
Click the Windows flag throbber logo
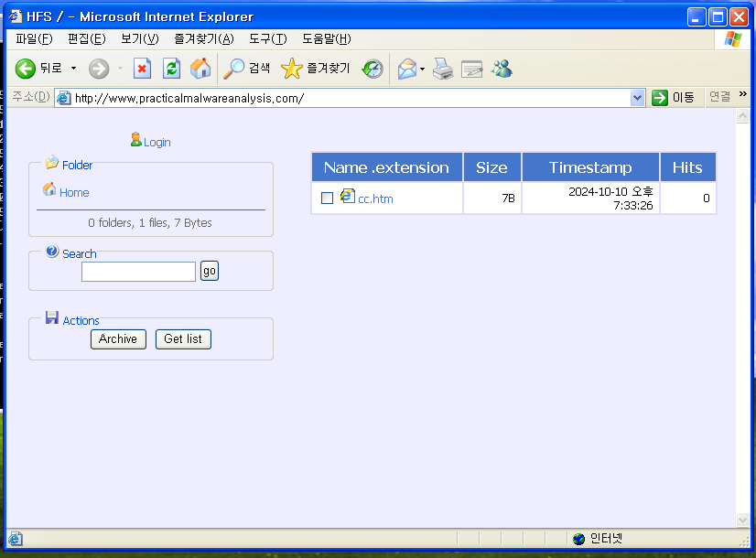(733, 39)
